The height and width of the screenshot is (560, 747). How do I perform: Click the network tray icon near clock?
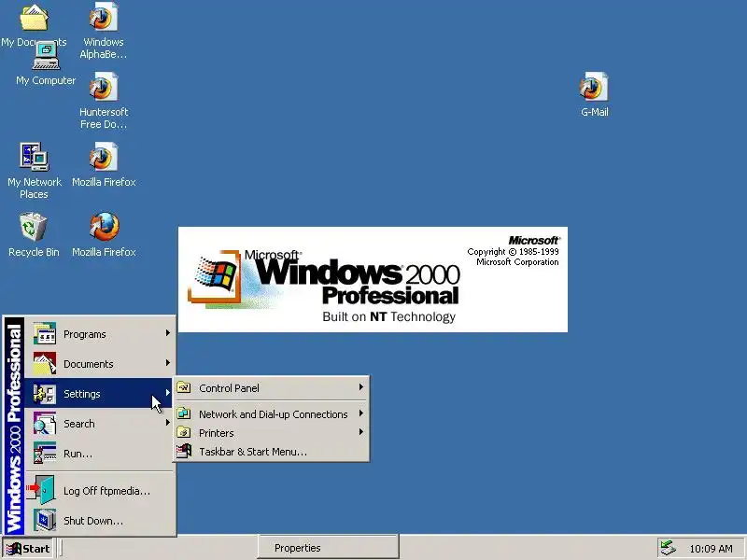pyautogui.click(x=668, y=548)
